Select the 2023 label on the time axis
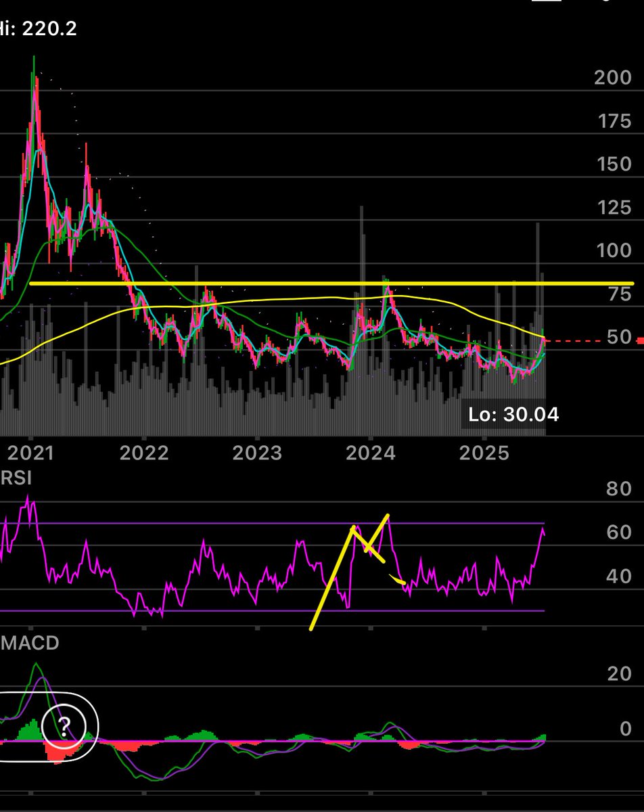644x812 pixels. [x=257, y=452]
